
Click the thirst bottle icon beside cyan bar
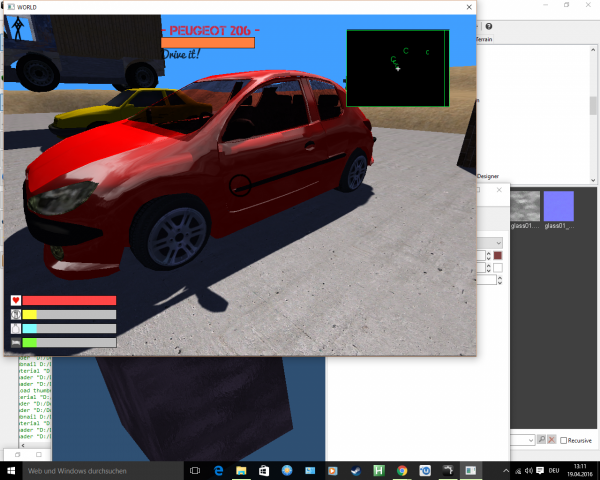pyautogui.click(x=16, y=328)
